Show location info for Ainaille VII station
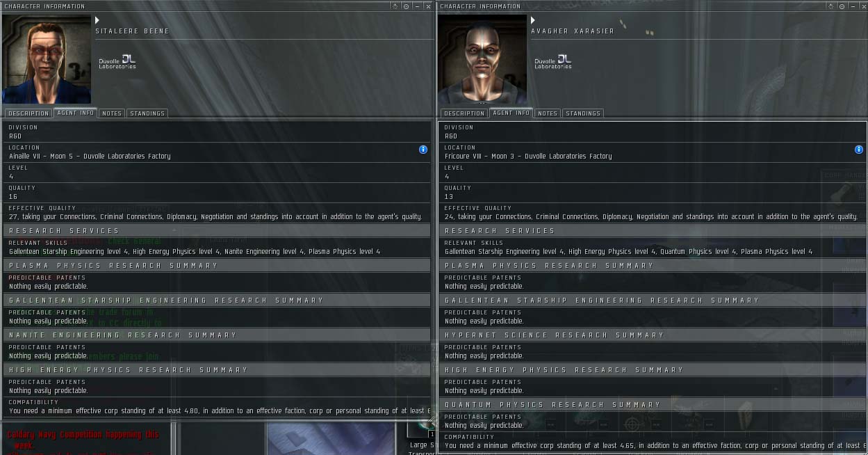The height and width of the screenshot is (455, 868). pyautogui.click(x=423, y=150)
